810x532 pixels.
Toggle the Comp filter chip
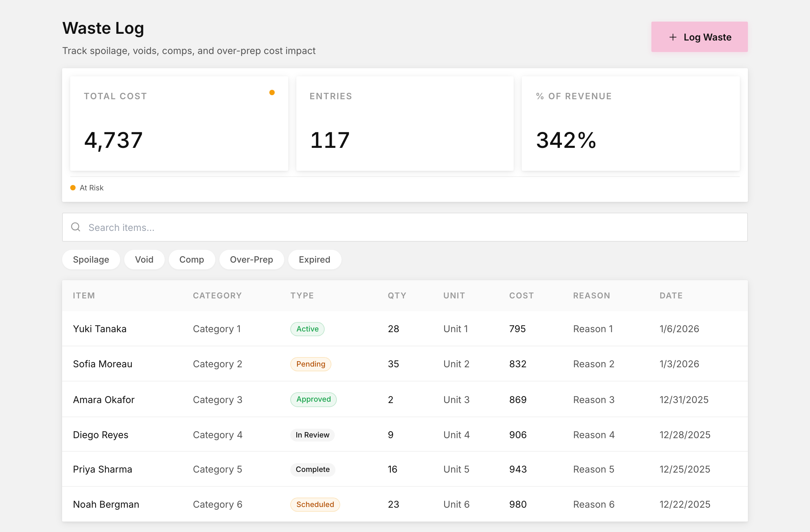[x=192, y=259]
